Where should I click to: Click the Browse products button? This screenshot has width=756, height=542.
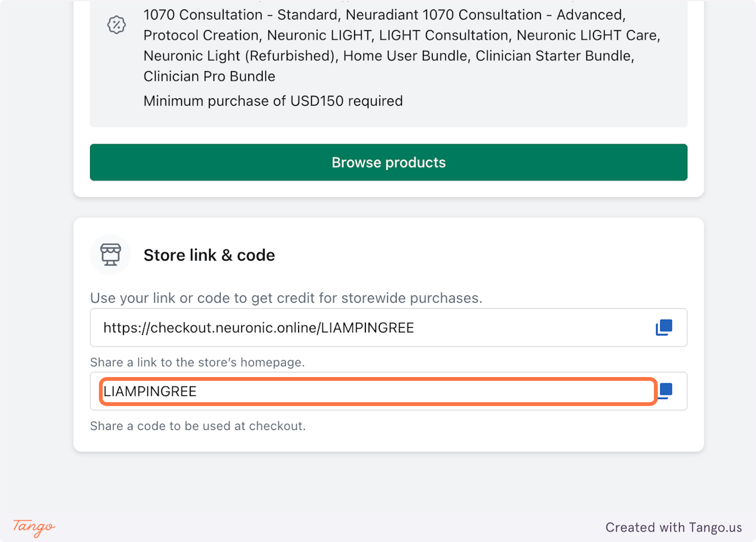click(388, 162)
